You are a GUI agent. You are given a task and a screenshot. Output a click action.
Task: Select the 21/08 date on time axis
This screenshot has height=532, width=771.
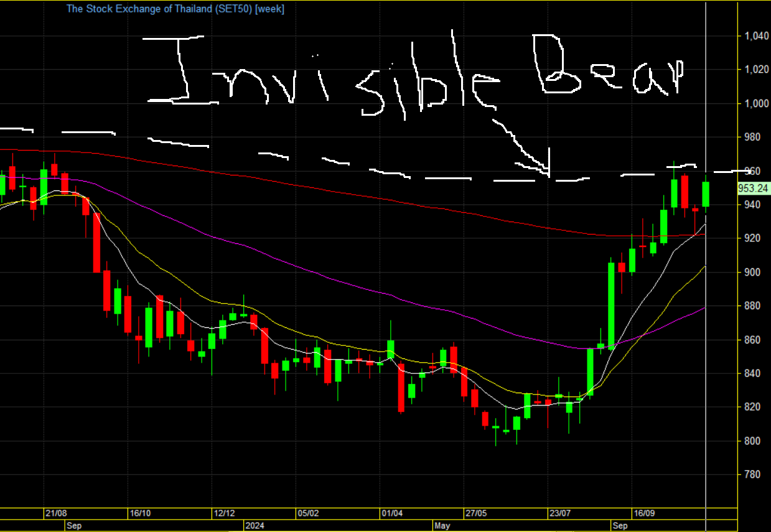pos(56,513)
